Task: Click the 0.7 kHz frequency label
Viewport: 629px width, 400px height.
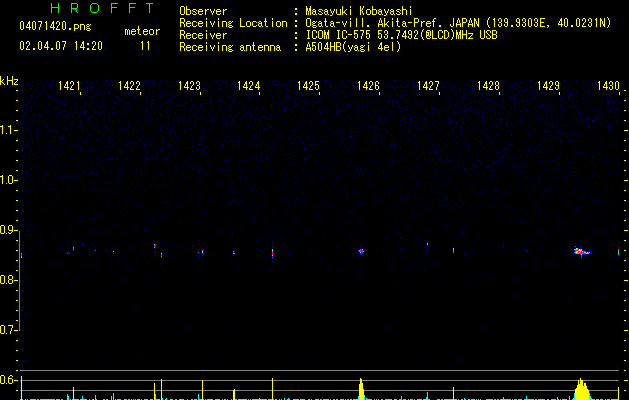Action: coord(9,330)
